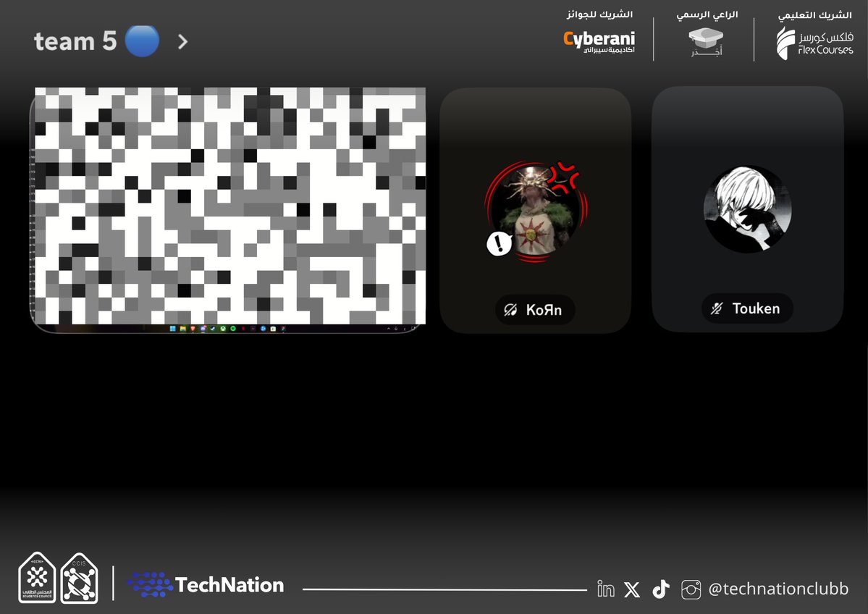Select KoRn's profile avatar

coord(535,212)
